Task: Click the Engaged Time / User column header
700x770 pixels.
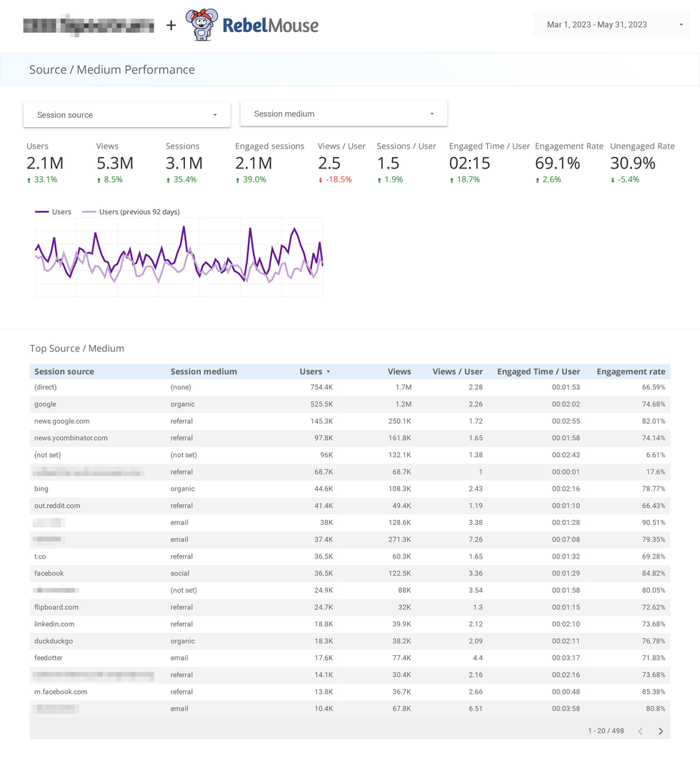Action: 539,371
